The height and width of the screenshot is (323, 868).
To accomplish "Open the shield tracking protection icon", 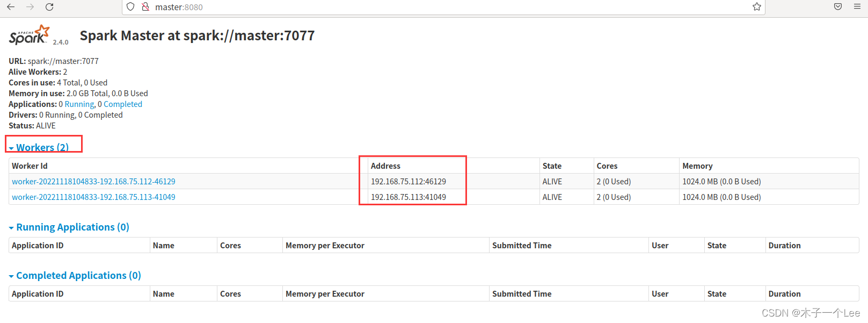I will pyautogui.click(x=130, y=7).
